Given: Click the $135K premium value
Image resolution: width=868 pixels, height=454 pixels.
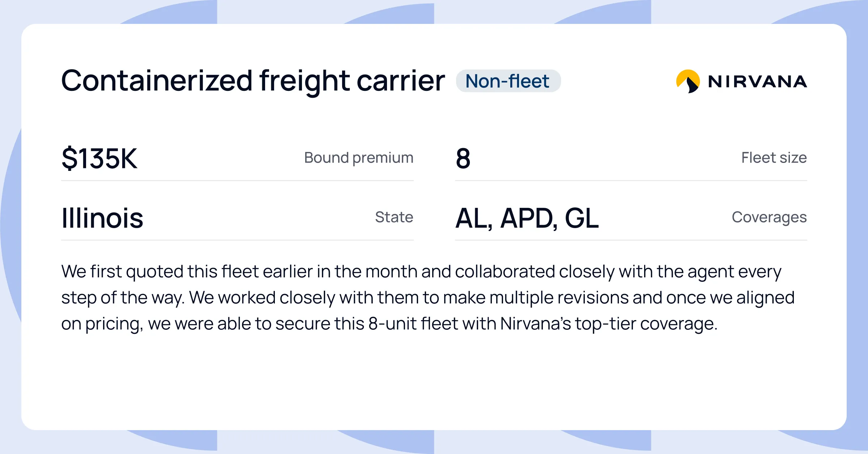Looking at the screenshot, I should point(99,158).
